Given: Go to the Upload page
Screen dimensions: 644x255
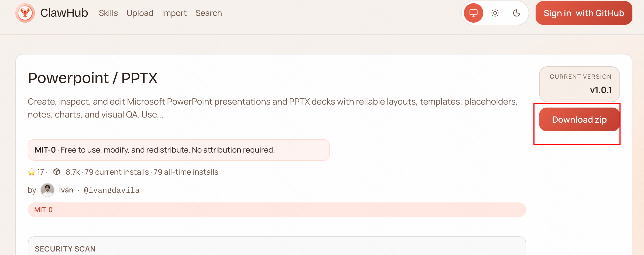Looking at the screenshot, I should coord(140,13).
